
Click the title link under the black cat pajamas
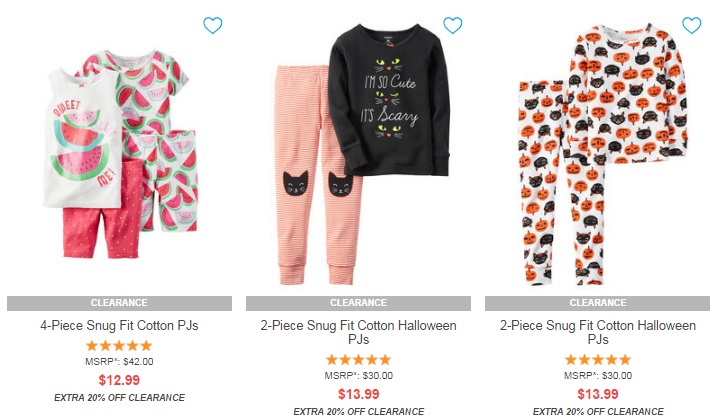(x=359, y=334)
